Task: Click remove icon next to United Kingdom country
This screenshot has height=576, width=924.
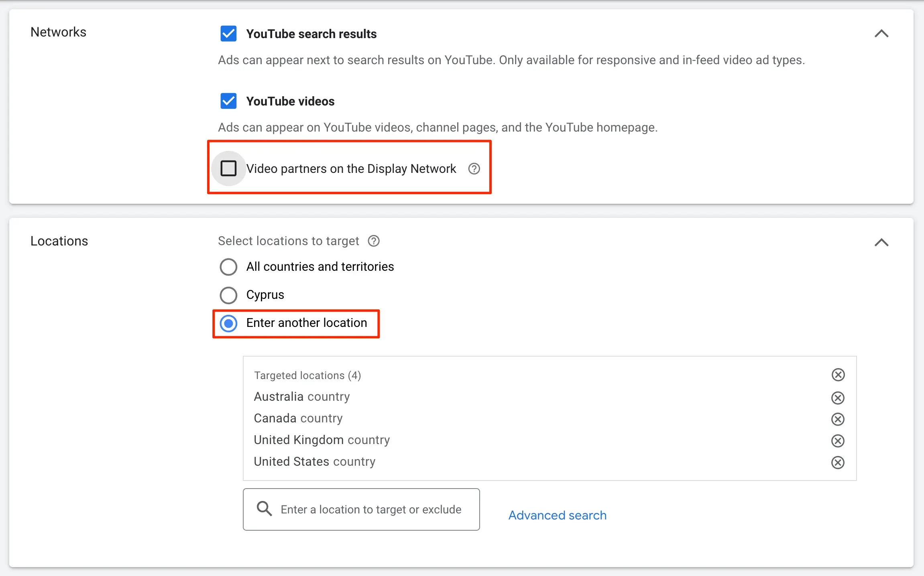Action: [x=839, y=439]
